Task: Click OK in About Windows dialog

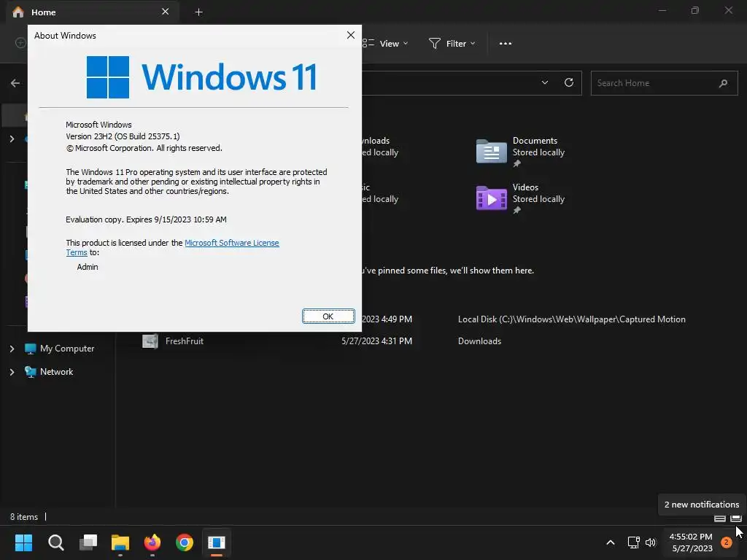Action: coord(328,316)
